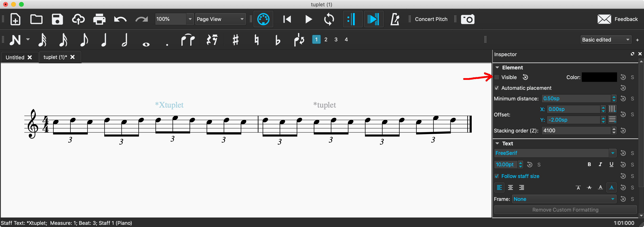Switch to the Untitled tab
This screenshot has width=644, height=227.
coord(15,57)
